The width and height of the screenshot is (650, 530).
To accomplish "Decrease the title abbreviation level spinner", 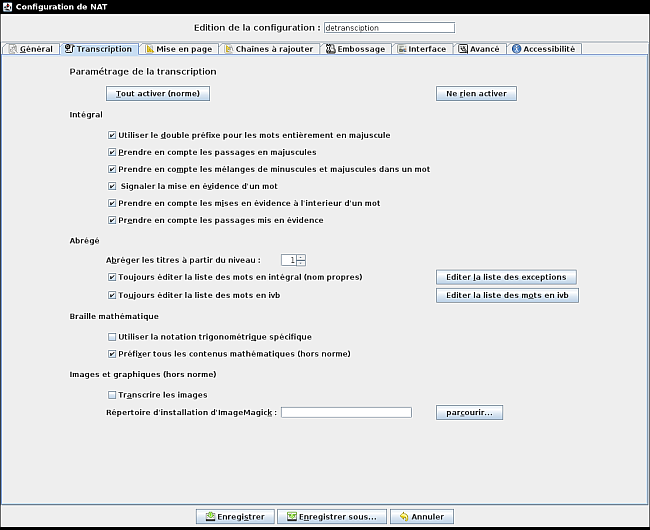I will click(x=301, y=263).
